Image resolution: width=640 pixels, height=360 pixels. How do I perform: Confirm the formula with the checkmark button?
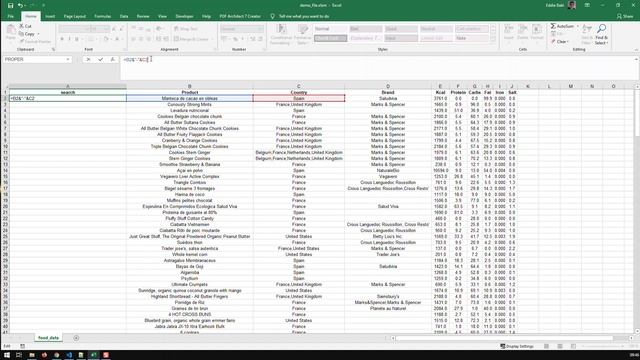[x=100, y=60]
